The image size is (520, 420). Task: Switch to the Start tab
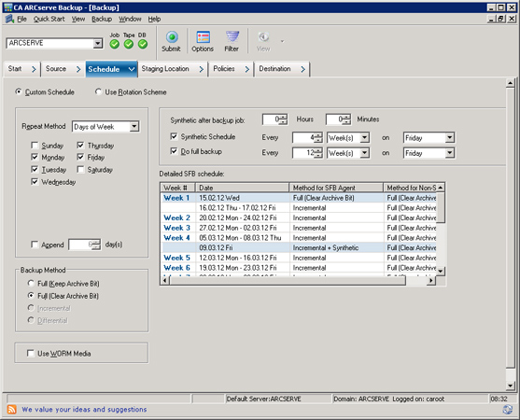pyautogui.click(x=22, y=69)
